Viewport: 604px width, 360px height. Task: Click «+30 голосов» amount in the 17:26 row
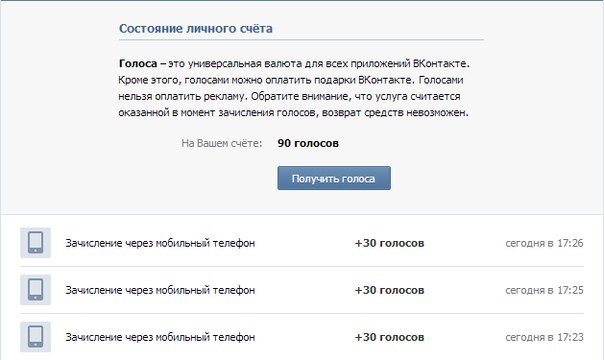389,243
